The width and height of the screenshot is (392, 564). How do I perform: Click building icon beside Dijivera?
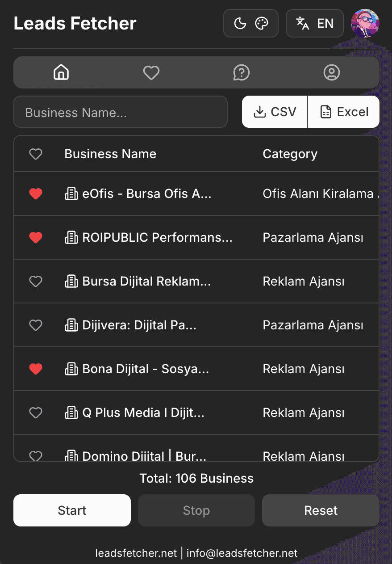click(x=71, y=325)
